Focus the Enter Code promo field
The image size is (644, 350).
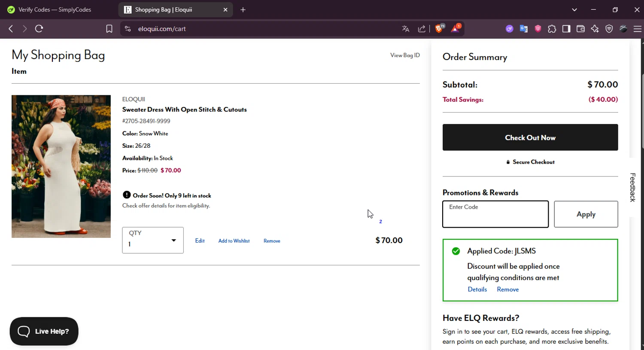[495, 214]
